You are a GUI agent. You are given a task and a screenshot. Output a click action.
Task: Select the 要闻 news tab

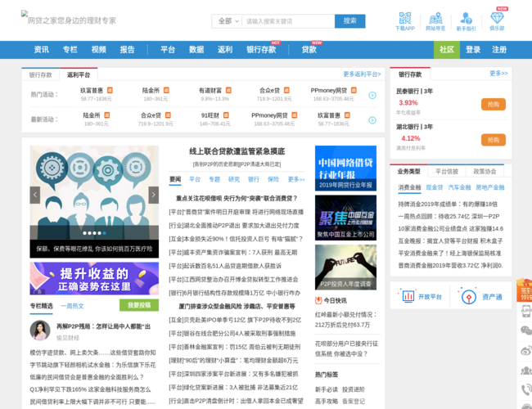point(175,179)
